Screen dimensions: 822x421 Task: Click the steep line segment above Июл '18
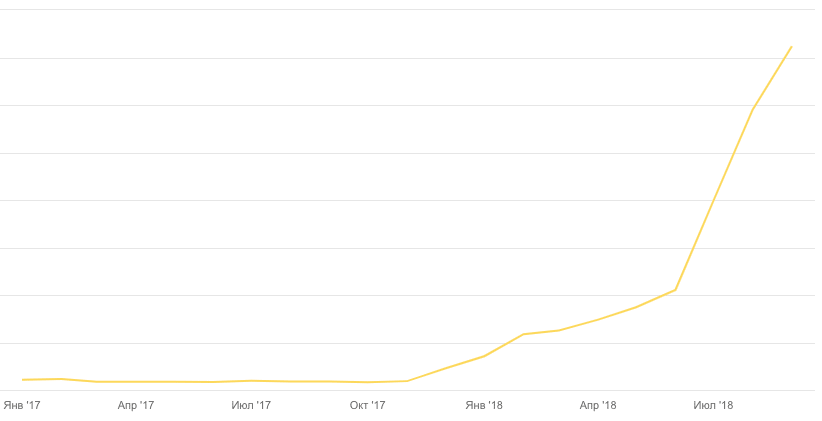(713, 201)
